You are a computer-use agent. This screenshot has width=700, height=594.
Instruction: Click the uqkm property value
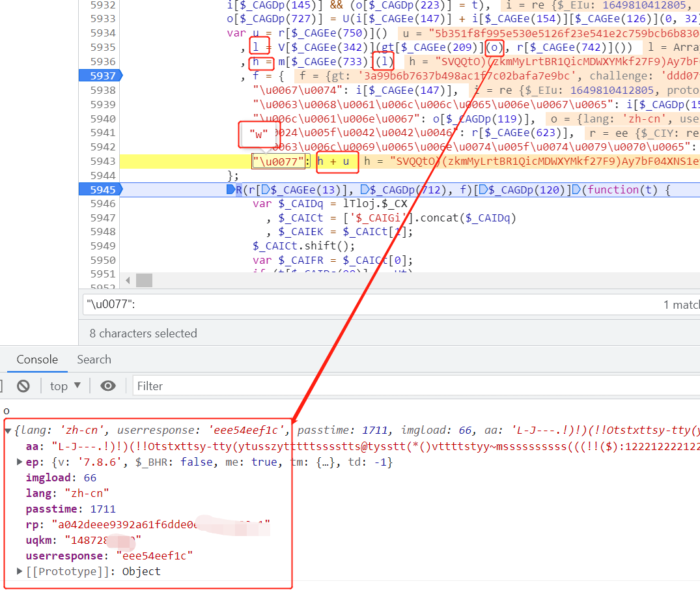103,541
